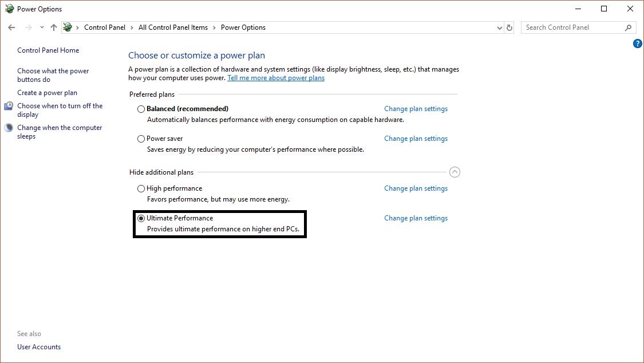
Task: Click the sleep moon sidebar icon
Action: pyautogui.click(x=9, y=128)
